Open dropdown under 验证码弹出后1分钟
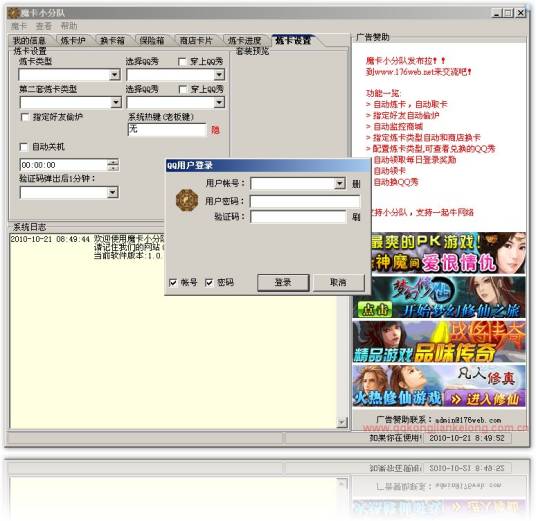 point(113,192)
